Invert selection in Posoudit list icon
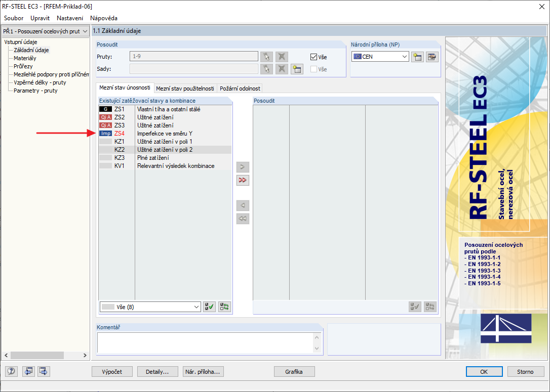The height and width of the screenshot is (392, 550). pyautogui.click(x=430, y=307)
